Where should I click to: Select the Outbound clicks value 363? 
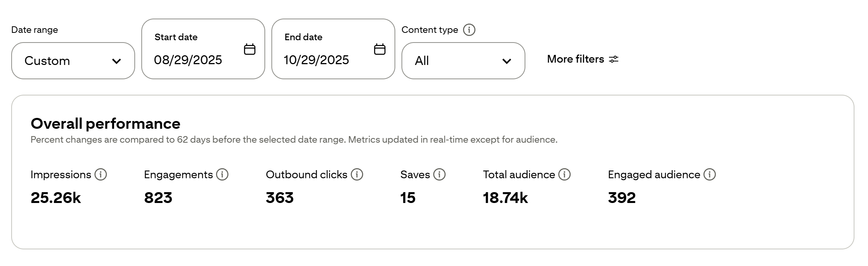coord(280,198)
